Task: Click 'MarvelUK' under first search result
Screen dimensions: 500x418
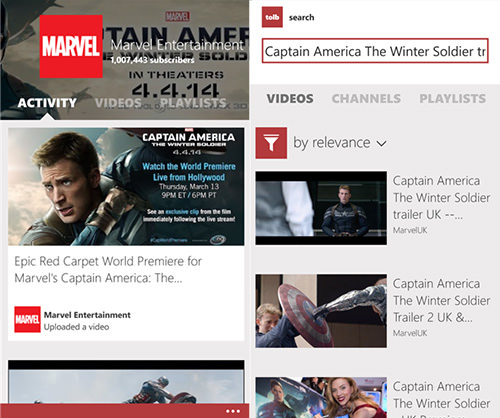Action: [410, 230]
